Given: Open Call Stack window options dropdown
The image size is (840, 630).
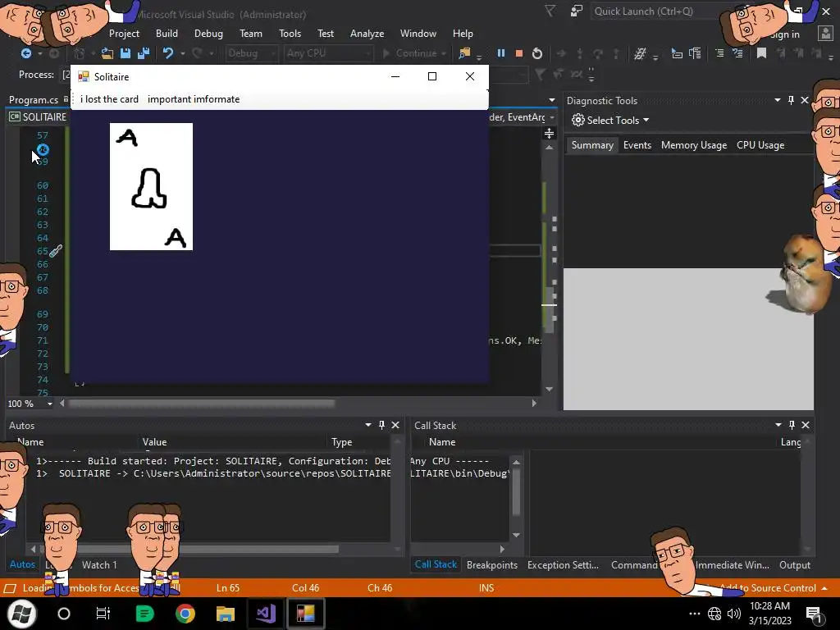Looking at the screenshot, I should point(778,425).
